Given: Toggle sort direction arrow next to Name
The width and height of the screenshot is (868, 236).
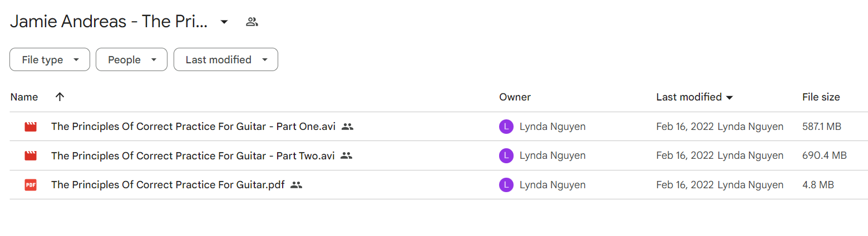Looking at the screenshot, I should tap(60, 97).
